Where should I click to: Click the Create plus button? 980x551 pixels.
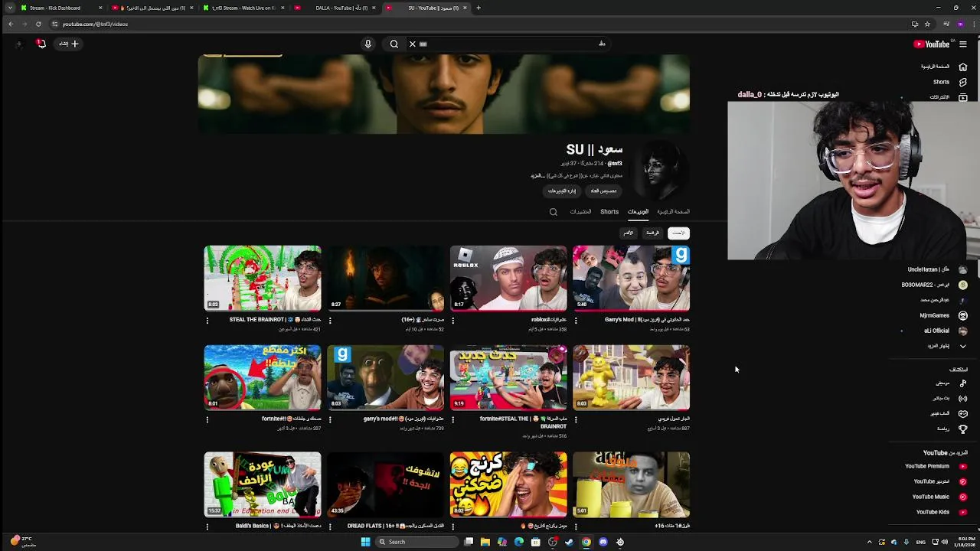pyautogui.click(x=69, y=44)
